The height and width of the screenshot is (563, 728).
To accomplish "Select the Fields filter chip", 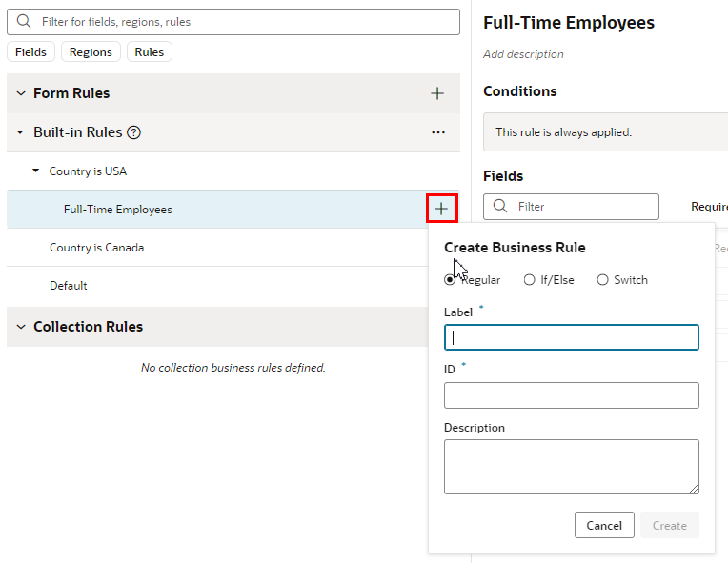I will click(30, 52).
